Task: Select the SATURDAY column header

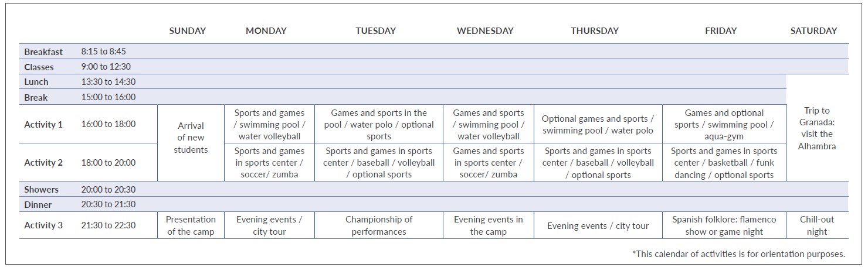Action: [813, 31]
